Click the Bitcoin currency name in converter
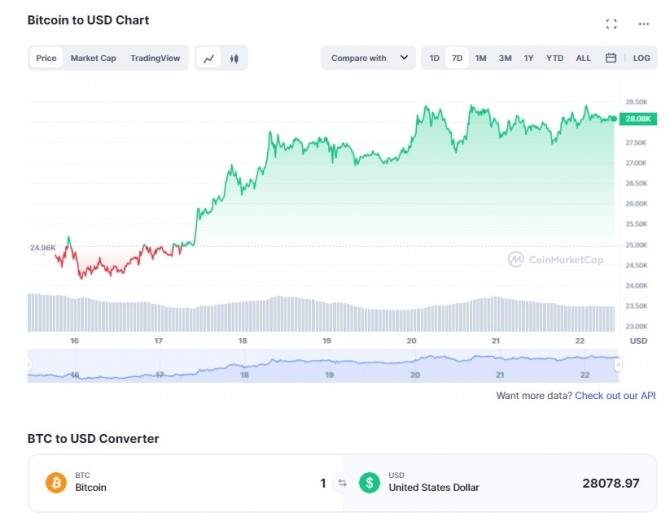This screenshot has height=525, width=670. [91, 487]
